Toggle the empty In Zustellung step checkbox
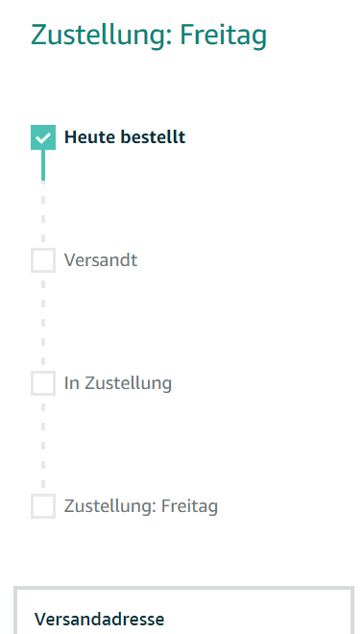This screenshot has width=364, height=634. pyautogui.click(x=43, y=383)
